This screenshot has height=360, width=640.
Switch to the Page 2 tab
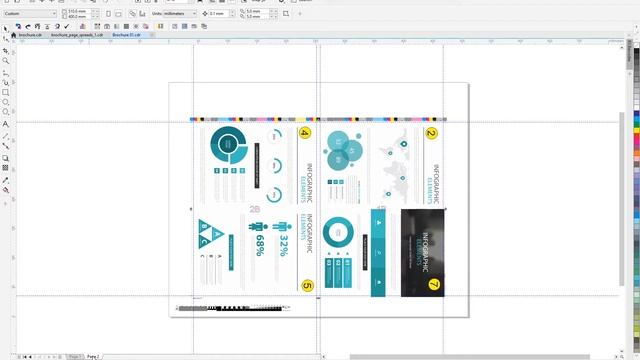pos(93,357)
